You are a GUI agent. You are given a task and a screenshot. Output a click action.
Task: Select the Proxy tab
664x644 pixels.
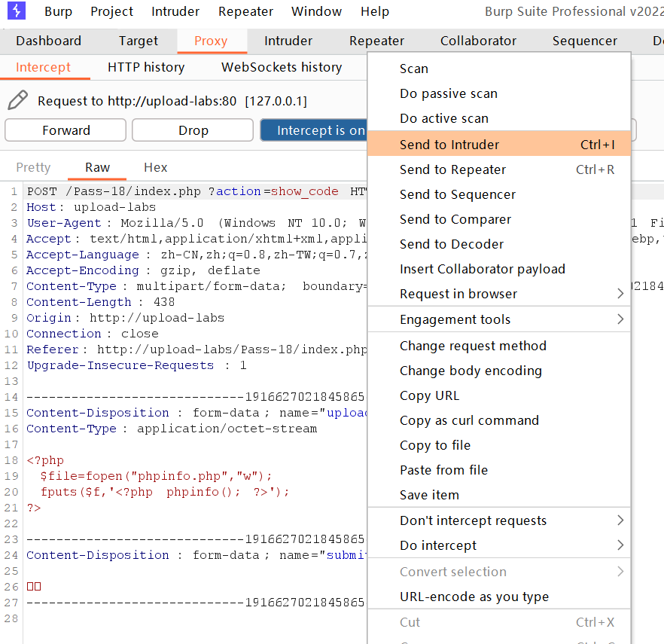point(211,41)
